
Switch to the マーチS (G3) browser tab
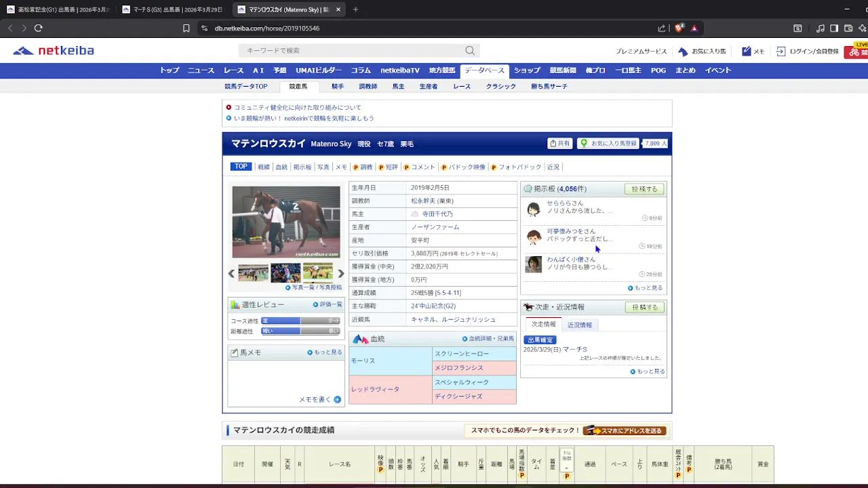(174, 9)
